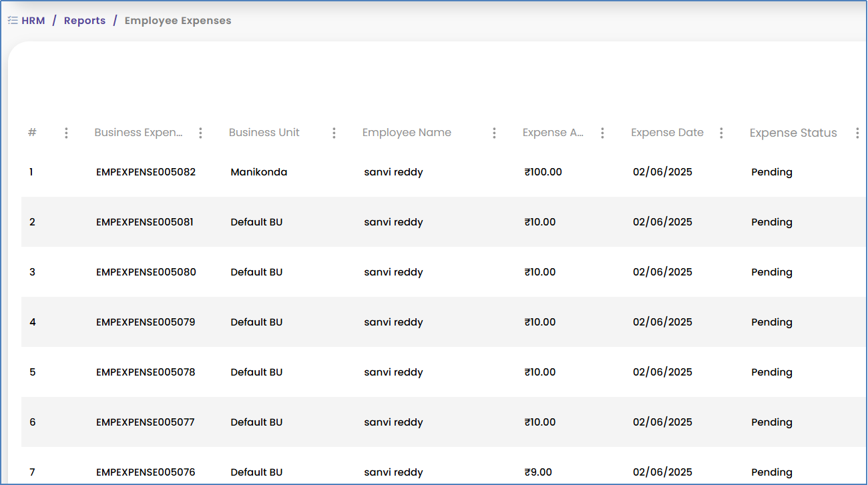868x485 pixels.
Task: Click ₹10.00 amount in row EMPEXPENSE005078
Action: coord(540,372)
